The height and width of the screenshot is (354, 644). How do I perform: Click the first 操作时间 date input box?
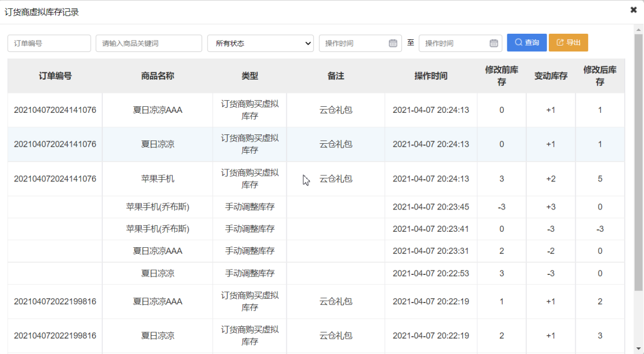pyautogui.click(x=354, y=43)
